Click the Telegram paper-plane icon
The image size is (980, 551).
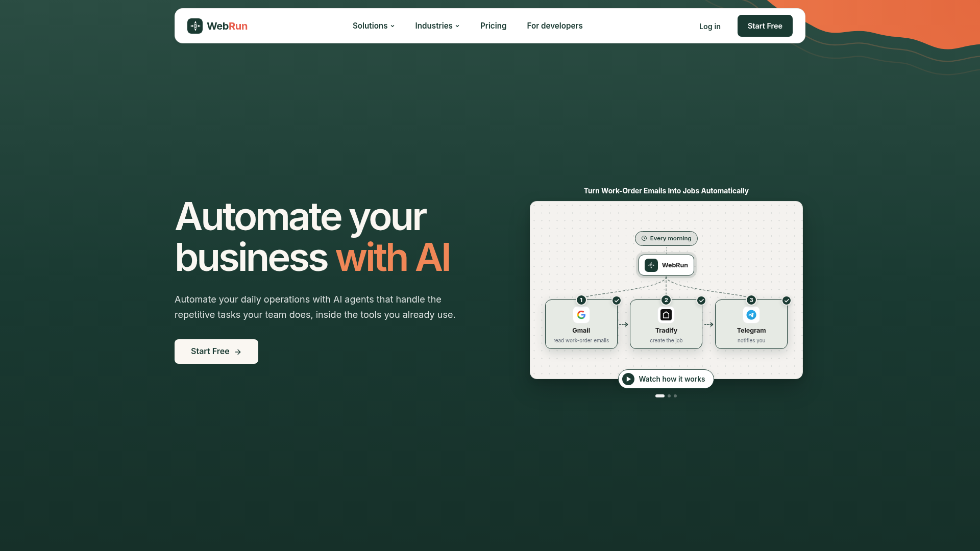(751, 315)
